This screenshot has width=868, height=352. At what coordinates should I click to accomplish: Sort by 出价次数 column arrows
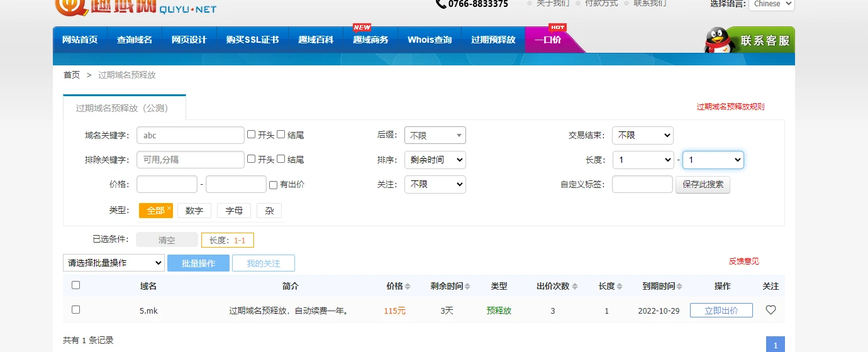pos(574,287)
